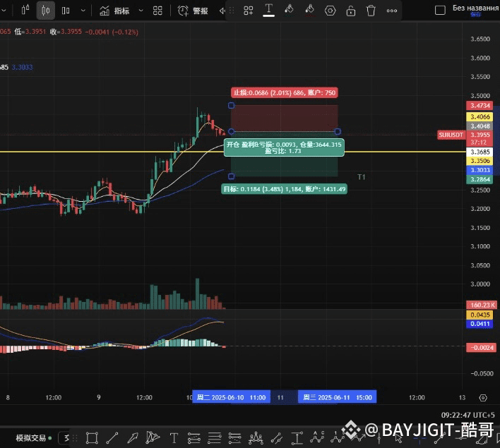Select the highlighted hollow candles chart style

point(46,11)
